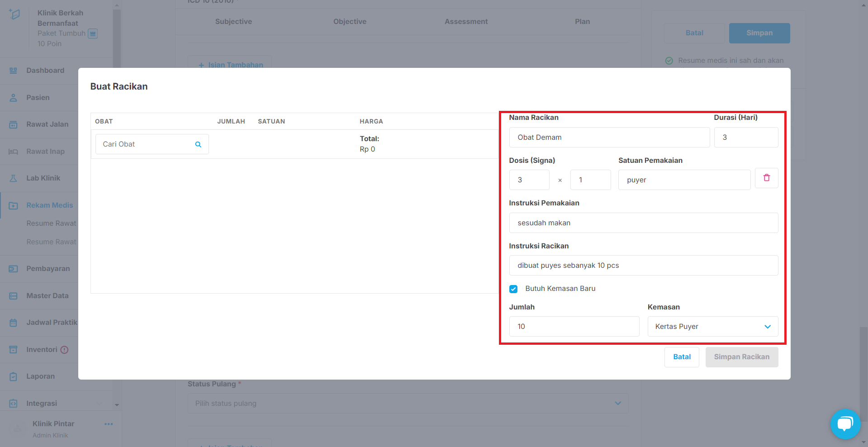This screenshot has height=447, width=868.
Task: Expand the Integrasi menu chevron
Action: 99,404
